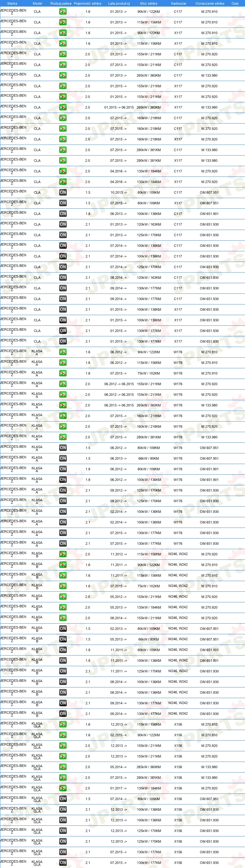The image size is (245, 868).
Task: Click the Nadwozie column header
Action: [178, 3]
